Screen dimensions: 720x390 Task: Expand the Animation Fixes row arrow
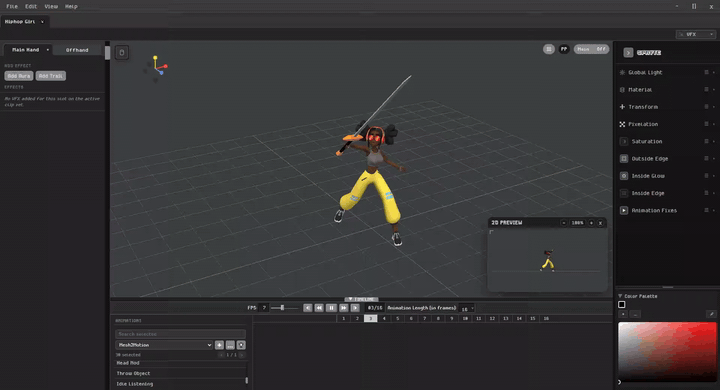[x=714, y=210]
